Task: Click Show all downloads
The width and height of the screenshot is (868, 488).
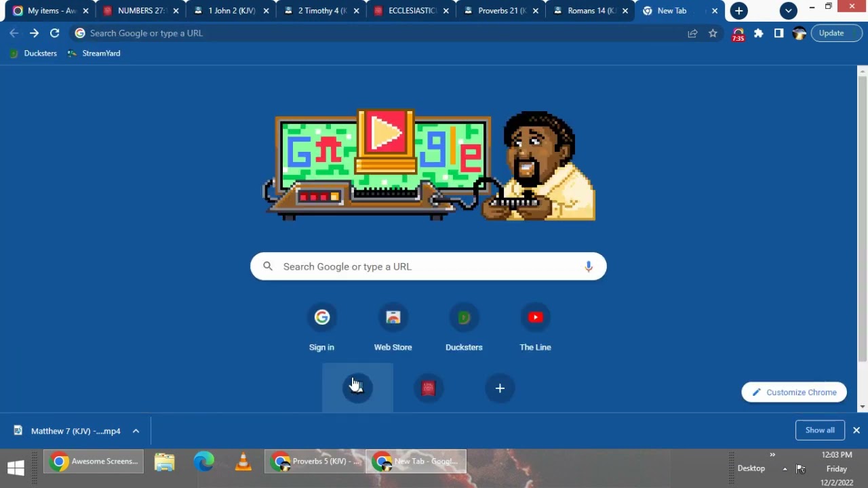Action: (x=820, y=430)
